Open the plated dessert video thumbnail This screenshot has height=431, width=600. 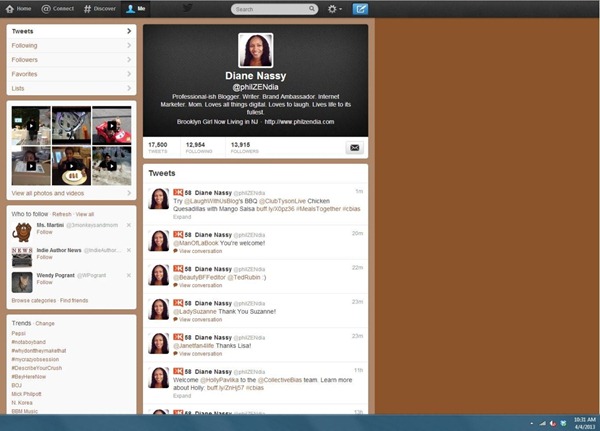click(72, 166)
